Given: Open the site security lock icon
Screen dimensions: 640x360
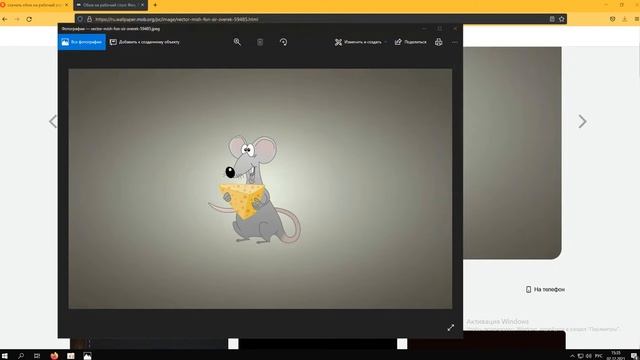Looking at the screenshot, I should pos(89,19).
